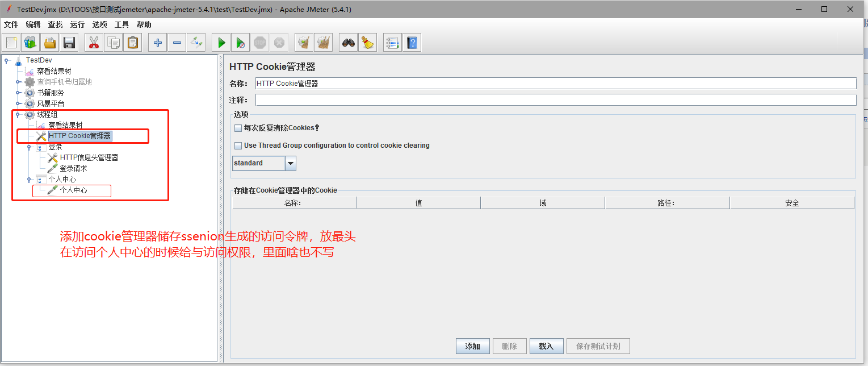Screen dimensions: 868x366
Task: Select the 个人中心 sampler request
Action: coord(73,190)
